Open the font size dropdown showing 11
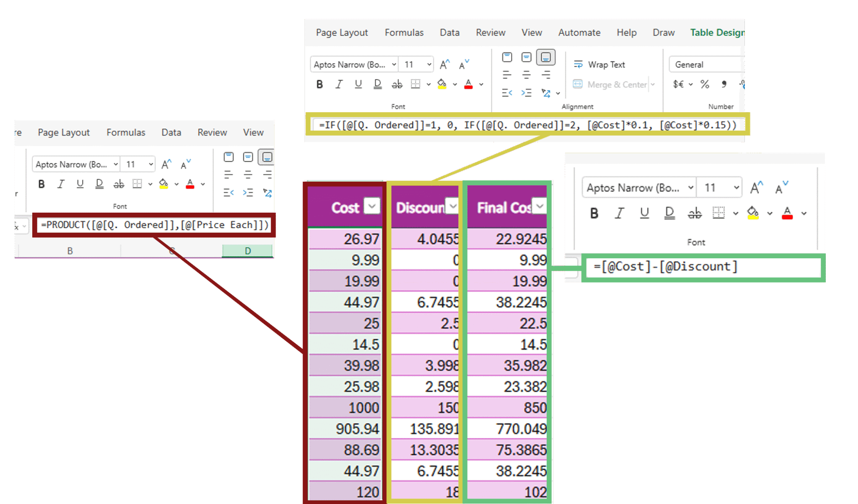This screenshot has width=858, height=504. point(416,64)
